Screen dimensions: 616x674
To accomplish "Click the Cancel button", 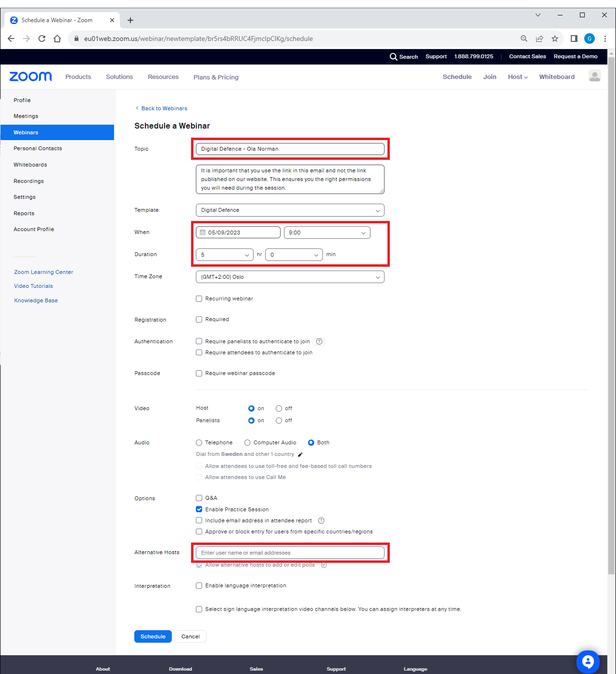I will coord(191,636).
